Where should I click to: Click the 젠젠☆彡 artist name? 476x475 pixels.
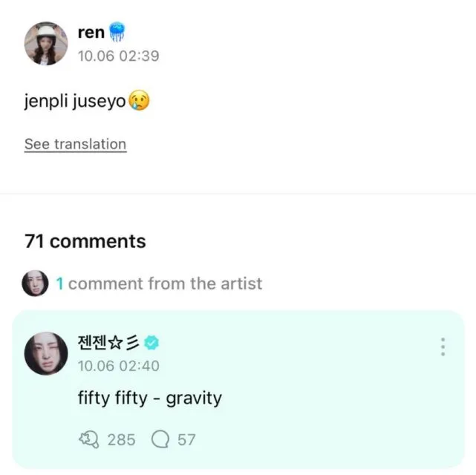click(109, 343)
